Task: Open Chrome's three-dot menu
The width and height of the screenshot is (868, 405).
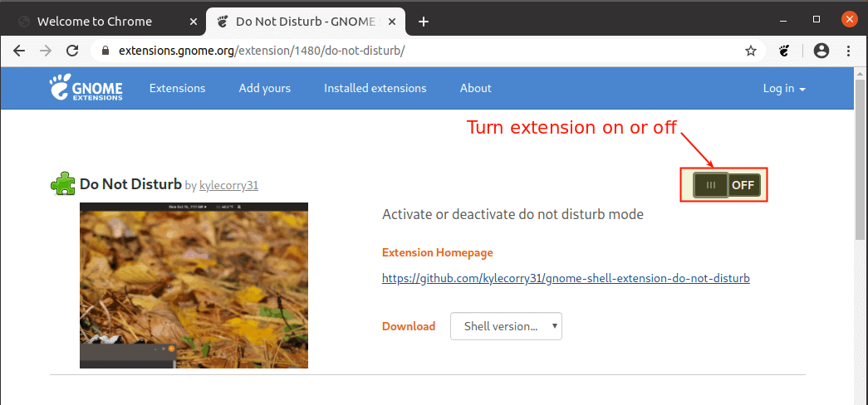Action: pyautogui.click(x=850, y=51)
